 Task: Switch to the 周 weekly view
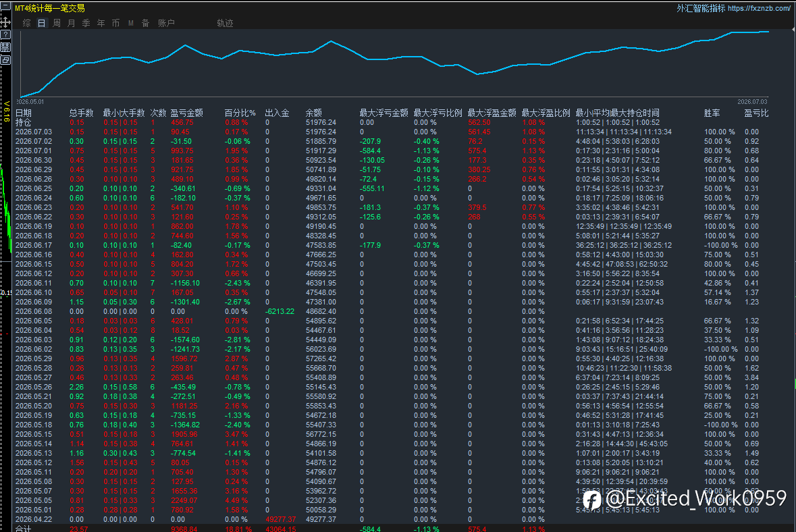pos(56,24)
